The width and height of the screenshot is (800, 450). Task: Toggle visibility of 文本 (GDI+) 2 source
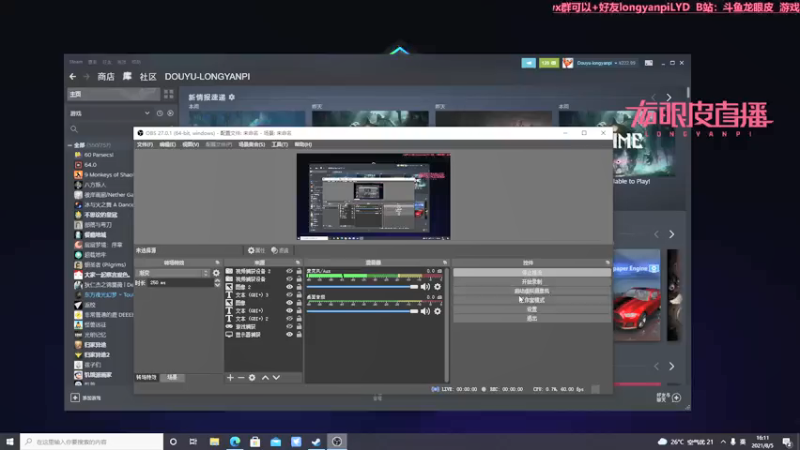tap(289, 319)
